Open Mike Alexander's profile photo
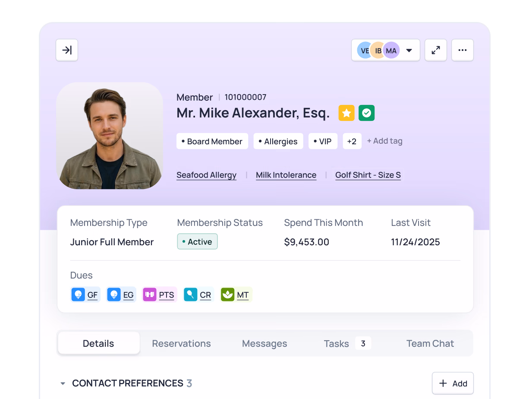Viewport: 532px width, 399px height. tap(110, 136)
